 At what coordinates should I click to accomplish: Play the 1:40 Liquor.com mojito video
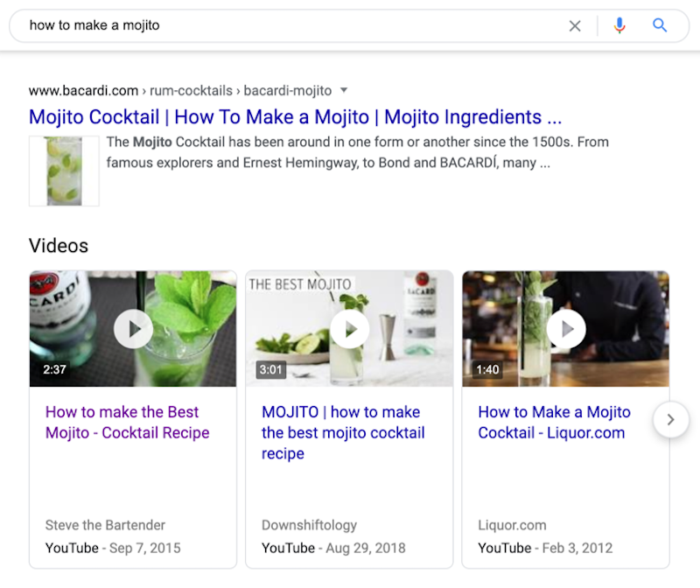565,329
